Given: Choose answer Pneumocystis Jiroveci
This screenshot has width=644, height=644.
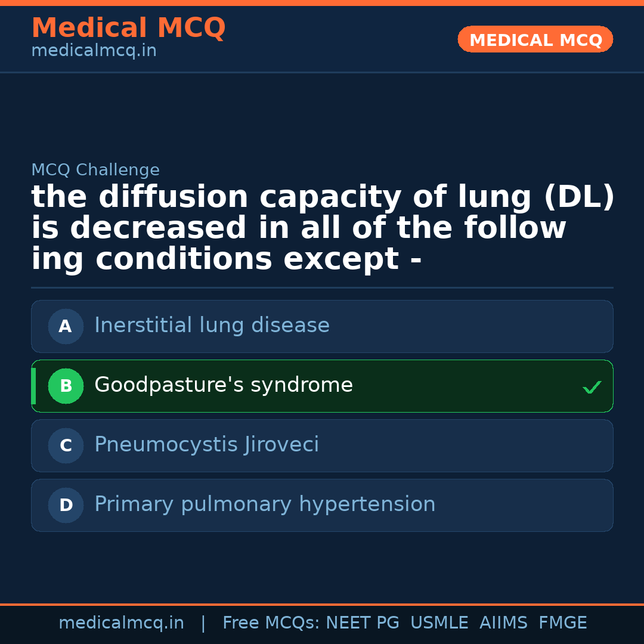Looking at the screenshot, I should (x=206, y=445).
